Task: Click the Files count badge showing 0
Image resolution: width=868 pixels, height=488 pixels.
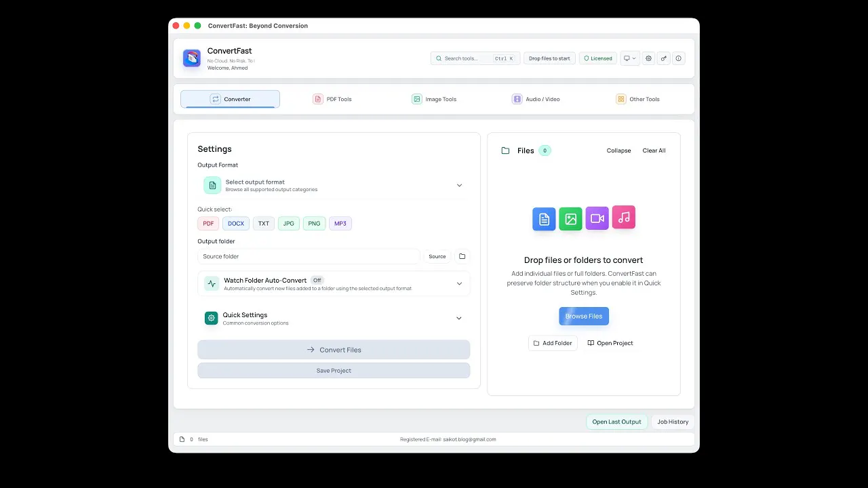Action: (545, 150)
